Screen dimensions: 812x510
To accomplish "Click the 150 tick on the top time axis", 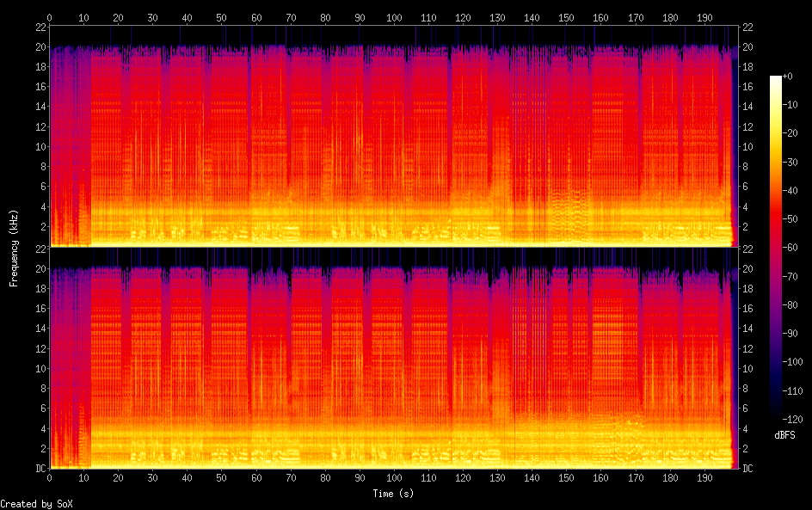I will [566, 17].
